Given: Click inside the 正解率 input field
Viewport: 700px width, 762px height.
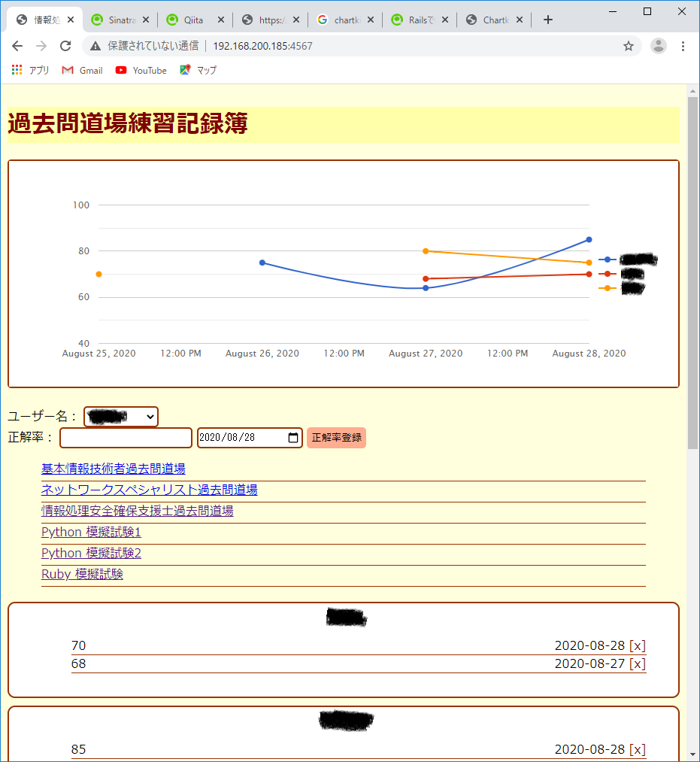Looking at the screenshot, I should click(x=124, y=437).
